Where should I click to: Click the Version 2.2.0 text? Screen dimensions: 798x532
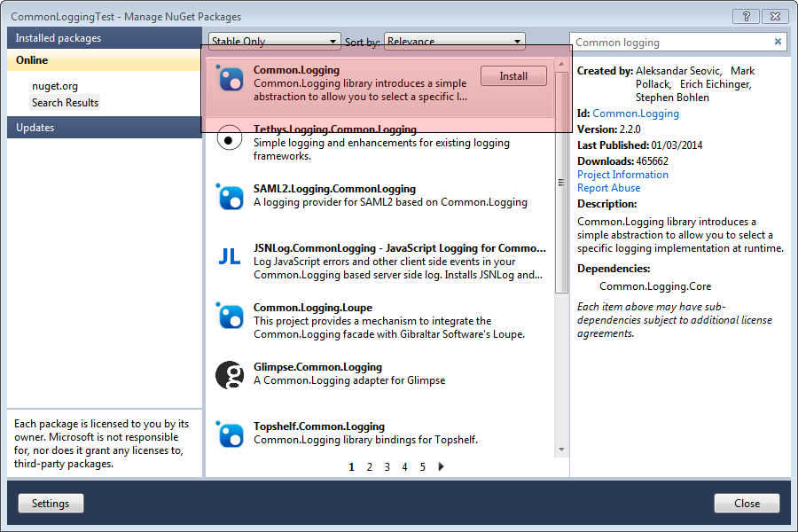click(x=608, y=129)
